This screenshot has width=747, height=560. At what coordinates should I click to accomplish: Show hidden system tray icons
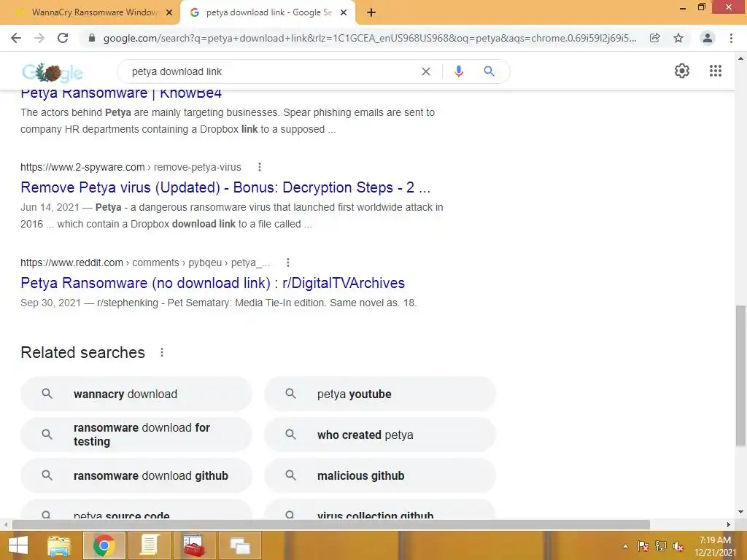625,546
